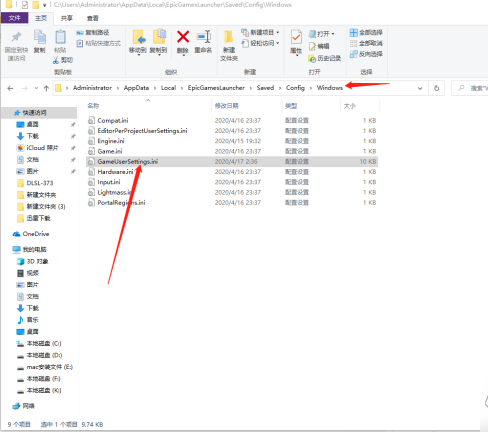Click Paste shortcut in the ribbon

(99, 43)
